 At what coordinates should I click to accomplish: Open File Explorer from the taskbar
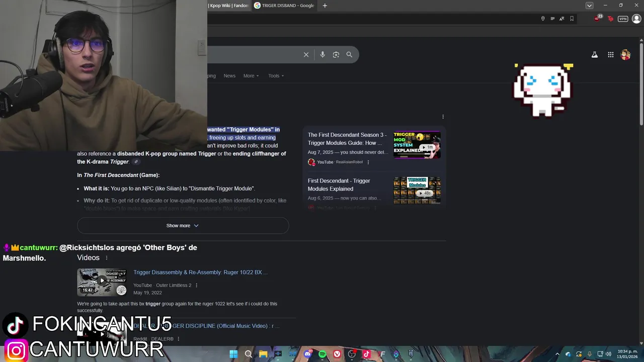pyautogui.click(x=263, y=354)
